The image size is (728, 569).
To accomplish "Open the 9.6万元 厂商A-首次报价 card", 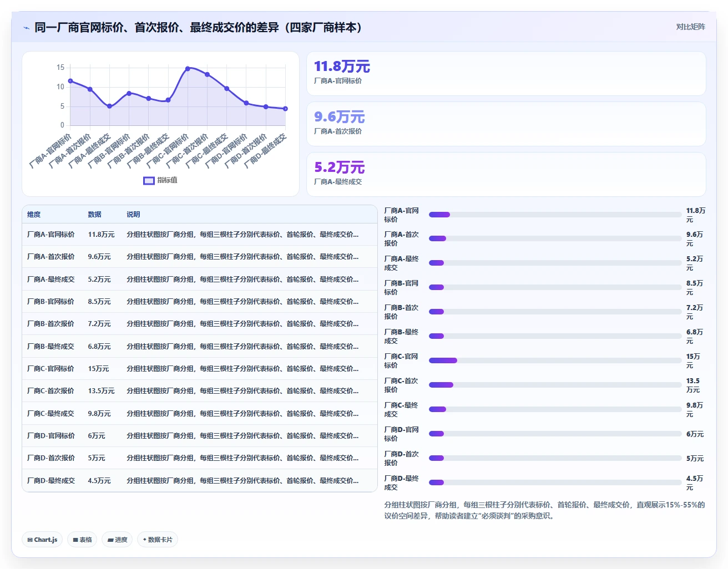I will [506, 124].
